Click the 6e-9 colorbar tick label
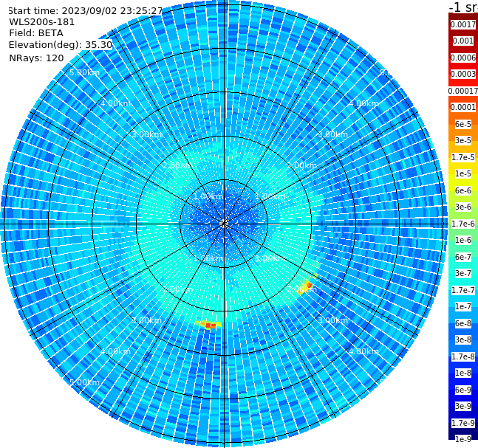478x448 pixels. pyautogui.click(x=462, y=390)
